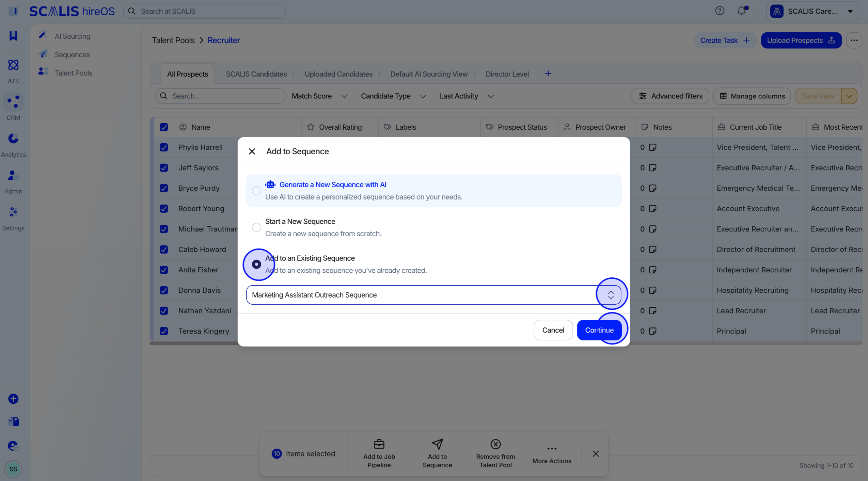
Task: Click the sidebar collapse icon beside logo
Action: point(13,11)
